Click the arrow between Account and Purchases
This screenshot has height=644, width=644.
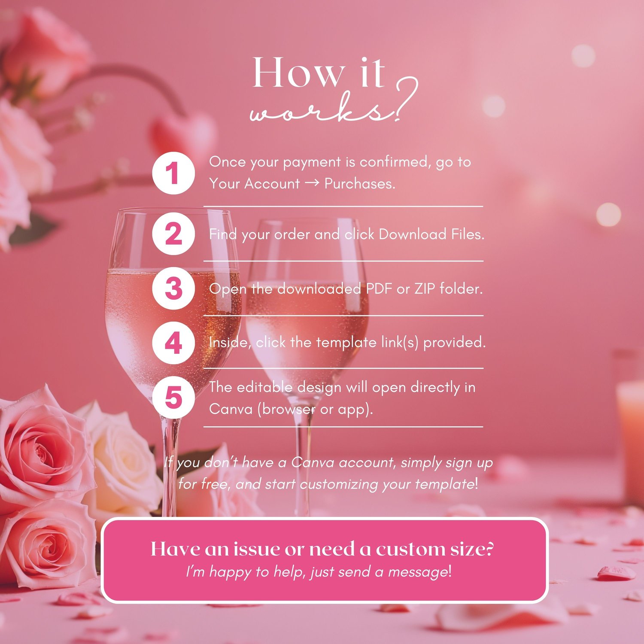[312, 183]
